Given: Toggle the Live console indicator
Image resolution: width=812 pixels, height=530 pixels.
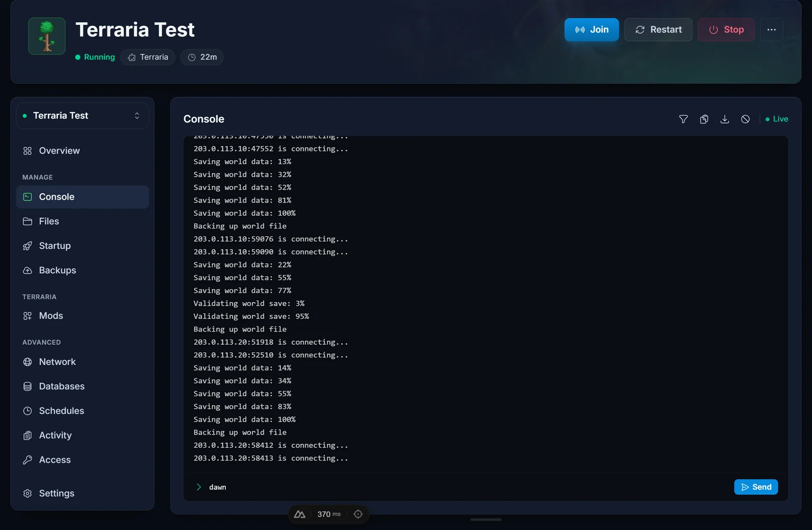Looking at the screenshot, I should click(x=776, y=119).
